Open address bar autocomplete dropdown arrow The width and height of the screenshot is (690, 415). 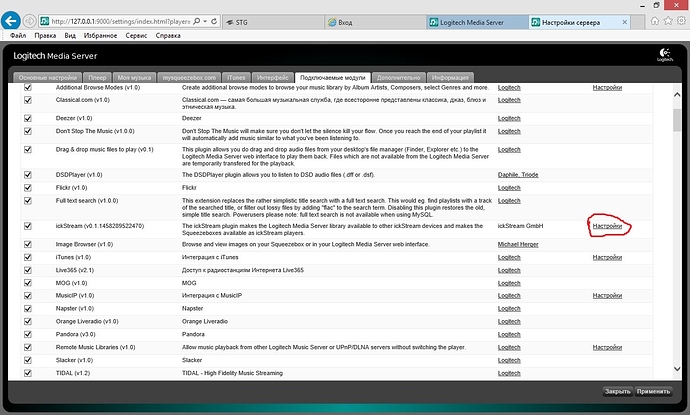coord(205,21)
